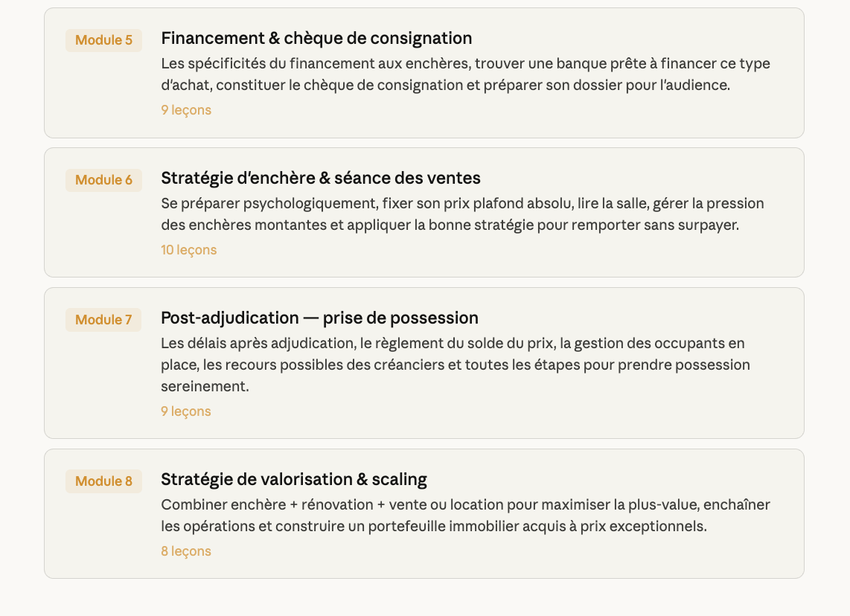Select the Module 8 label
This screenshot has width=850, height=616.
tap(103, 481)
